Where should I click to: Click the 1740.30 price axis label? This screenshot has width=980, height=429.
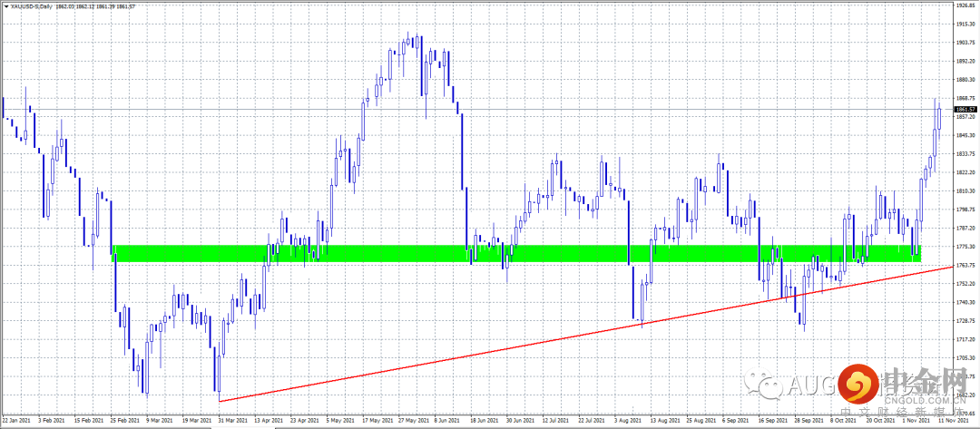pyautogui.click(x=966, y=302)
